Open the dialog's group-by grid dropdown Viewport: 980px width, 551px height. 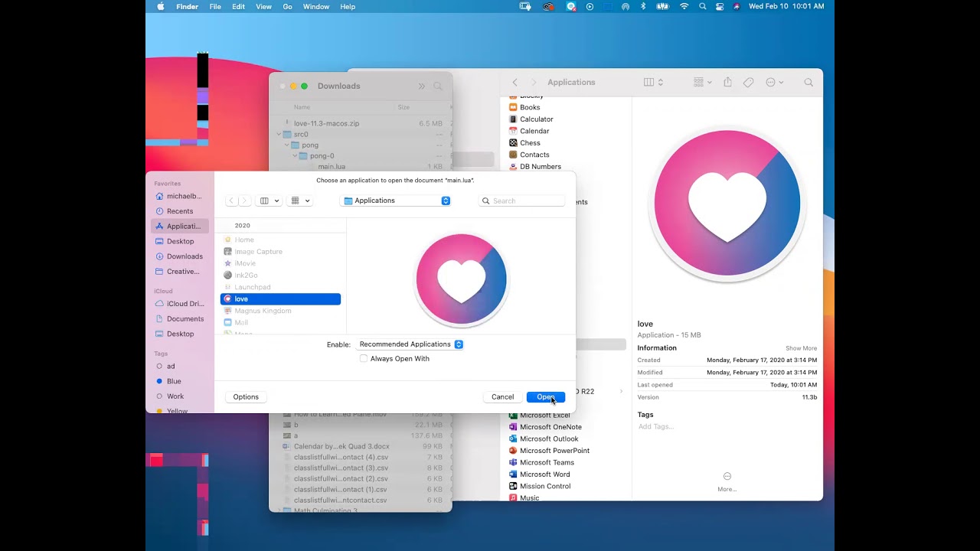(300, 201)
